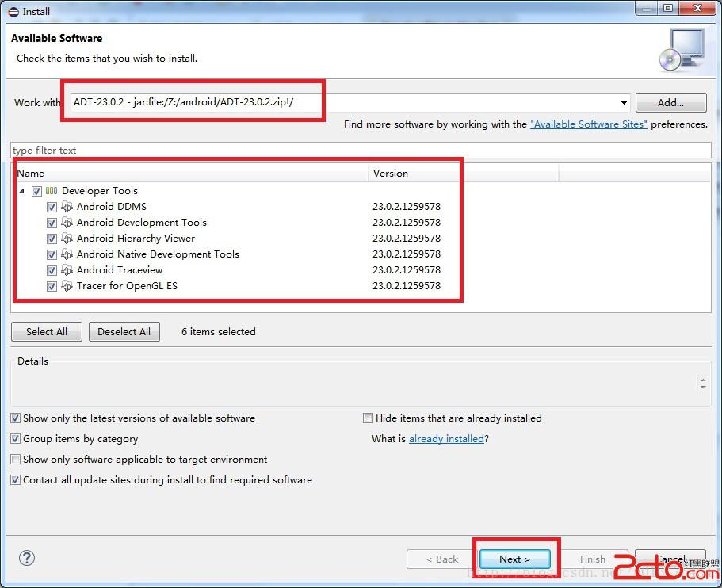Minimize the Install dialog window
This screenshot has height=588, width=722.
pyautogui.click(x=647, y=8)
